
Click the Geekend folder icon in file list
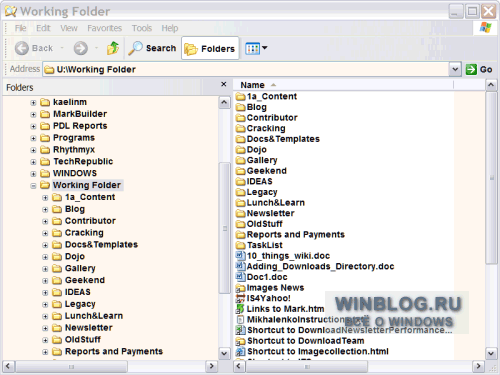pyautogui.click(x=240, y=171)
